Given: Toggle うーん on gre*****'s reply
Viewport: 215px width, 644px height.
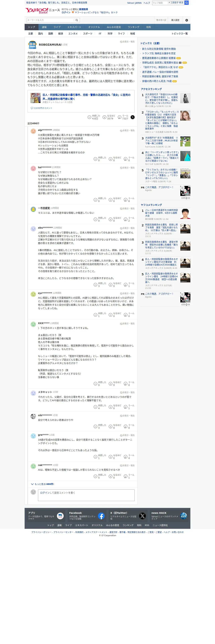Looking at the screenshot, I should [129, 457].
